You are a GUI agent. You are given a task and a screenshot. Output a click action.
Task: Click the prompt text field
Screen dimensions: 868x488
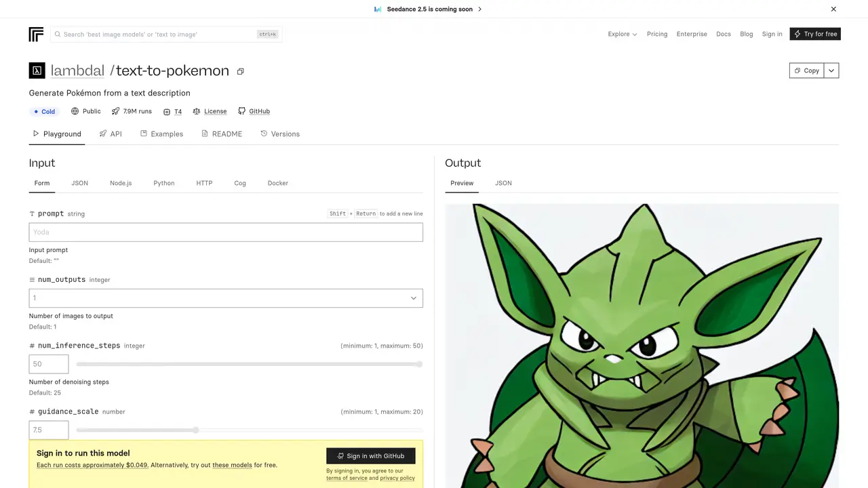click(226, 232)
